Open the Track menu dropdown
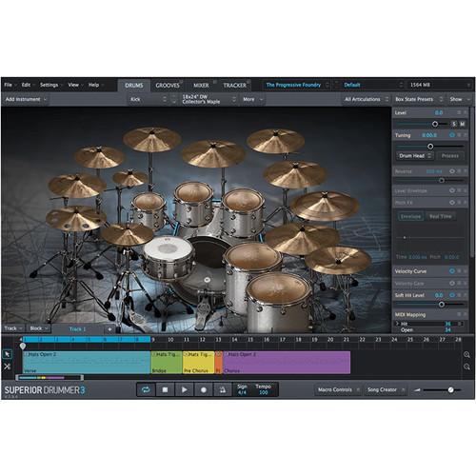This screenshot has height=476, width=476. click(13, 328)
